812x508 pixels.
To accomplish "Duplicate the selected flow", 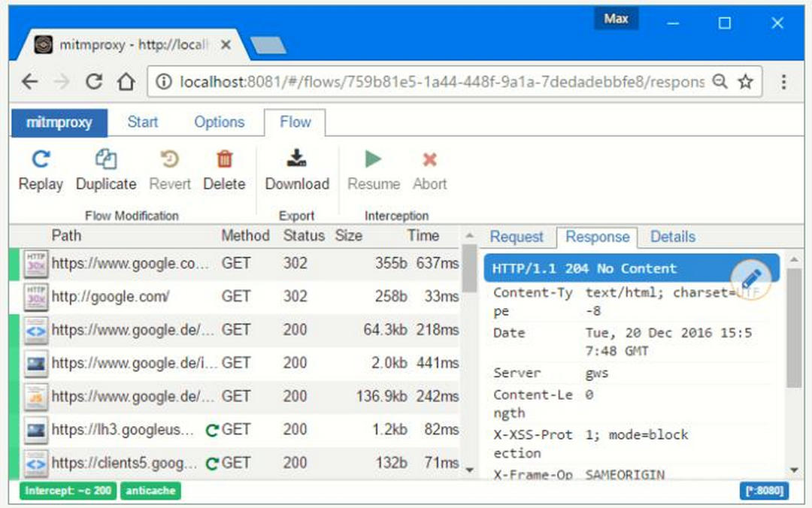I will pyautogui.click(x=106, y=159).
